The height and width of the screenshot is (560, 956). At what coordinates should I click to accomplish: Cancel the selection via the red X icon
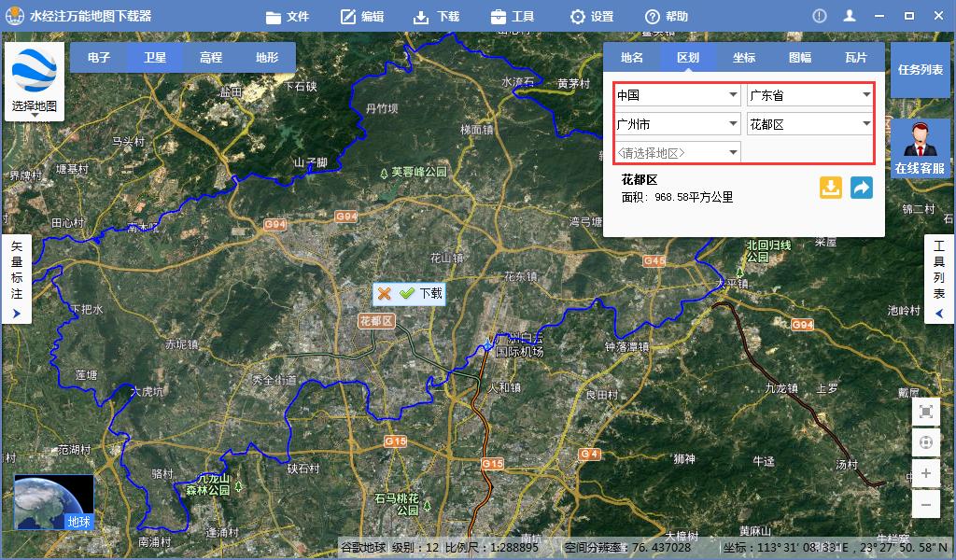click(385, 293)
